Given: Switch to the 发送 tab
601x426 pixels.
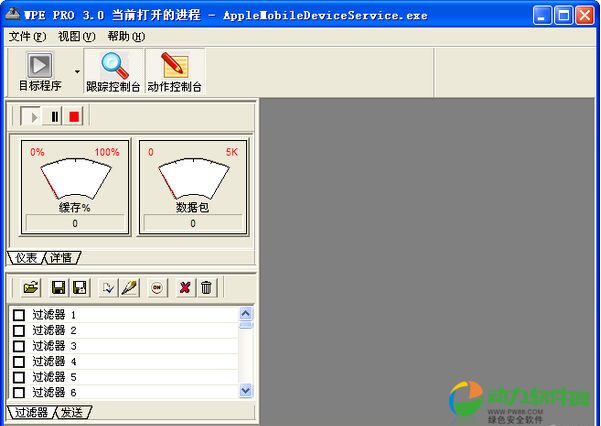Looking at the screenshot, I should click(x=74, y=412).
